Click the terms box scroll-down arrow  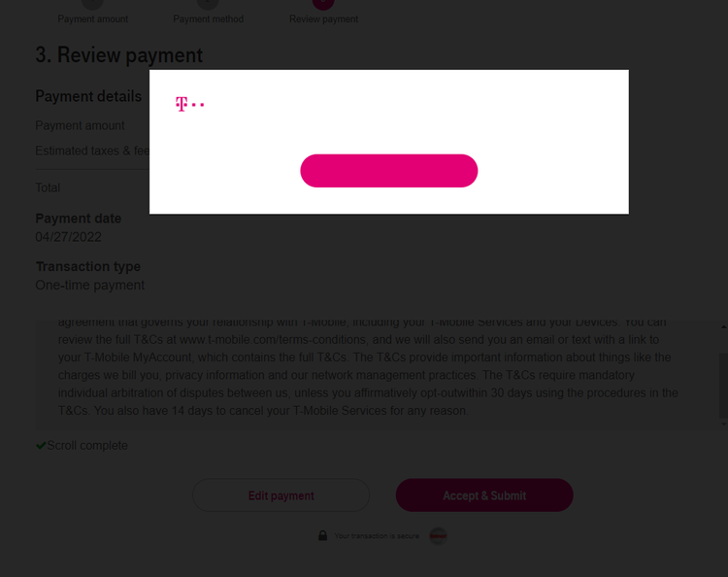pos(723,424)
